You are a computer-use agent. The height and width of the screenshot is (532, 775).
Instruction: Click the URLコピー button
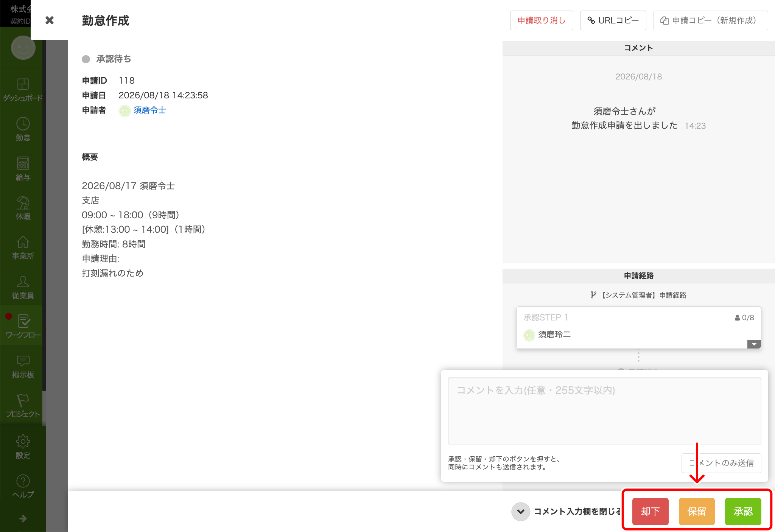click(x=613, y=20)
